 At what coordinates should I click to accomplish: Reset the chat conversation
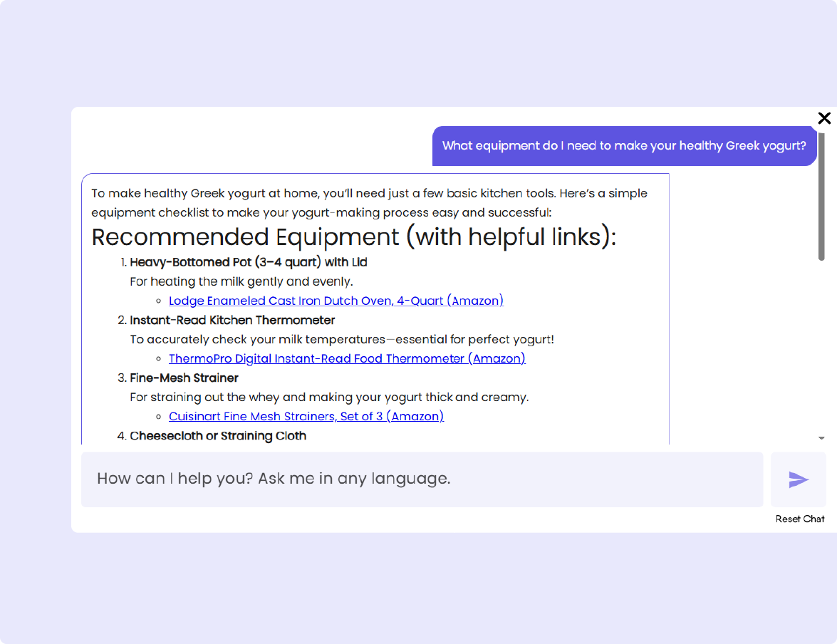point(800,519)
